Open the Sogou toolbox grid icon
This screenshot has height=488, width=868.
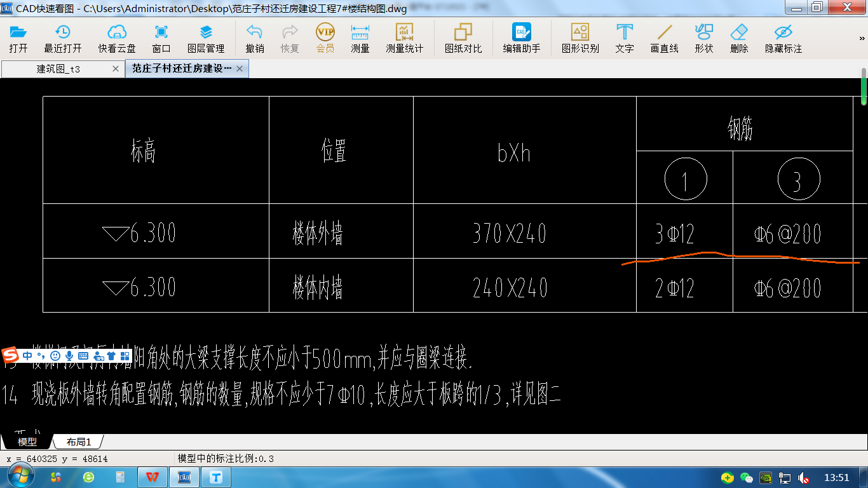pyautogui.click(x=125, y=355)
